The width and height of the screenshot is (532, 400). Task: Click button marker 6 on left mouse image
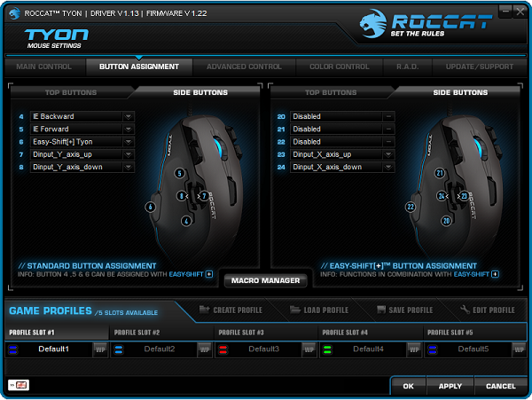click(x=151, y=207)
